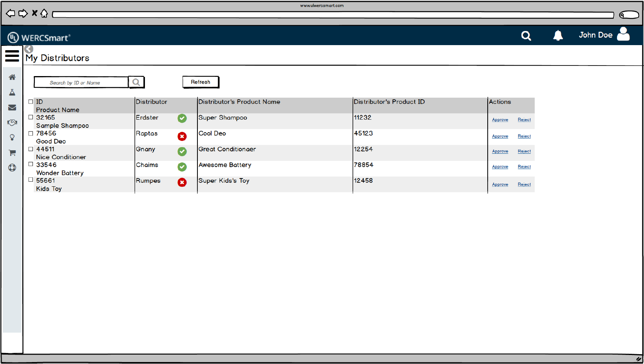644x364 pixels.
Task: Click the back arrow above My Distributors
Action: 29,49
